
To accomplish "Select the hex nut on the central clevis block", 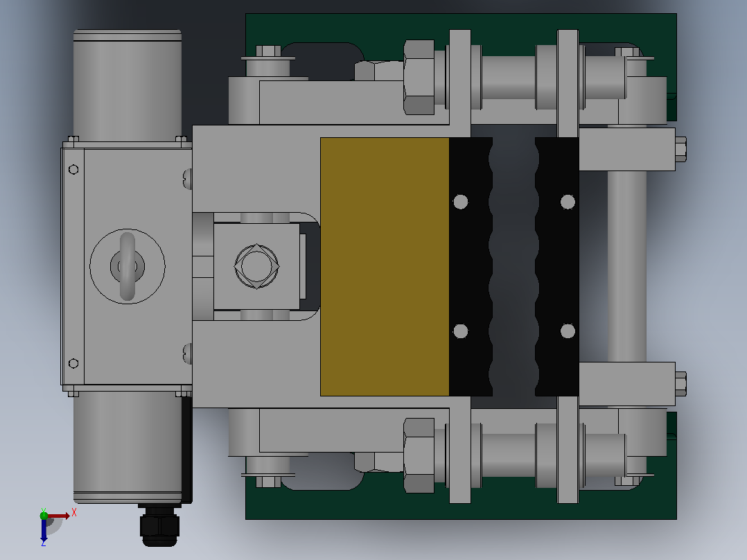I will pyautogui.click(x=256, y=266).
